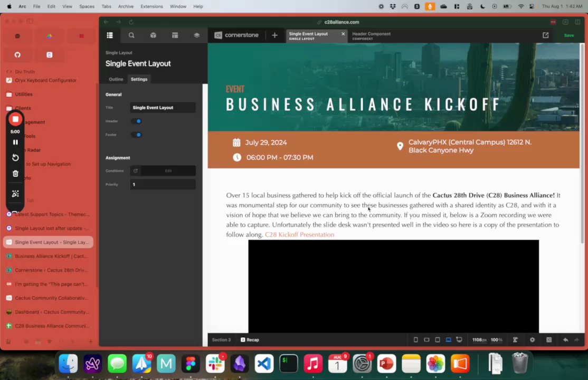Click the video embed thumbnail
Image resolution: width=588 pixels, height=380 pixels.
click(x=393, y=286)
